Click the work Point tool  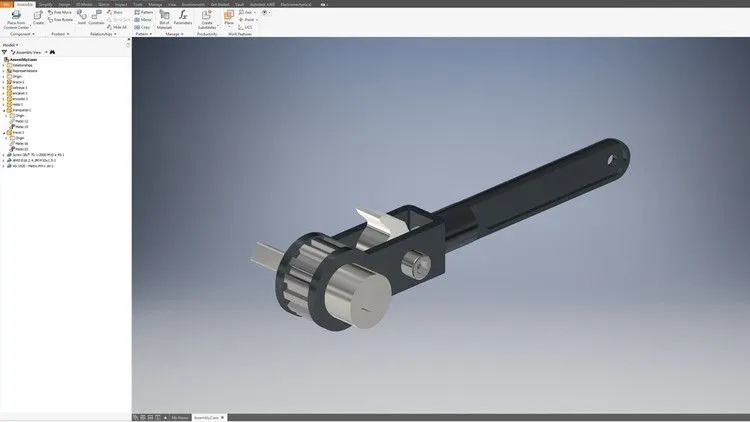tap(248, 20)
